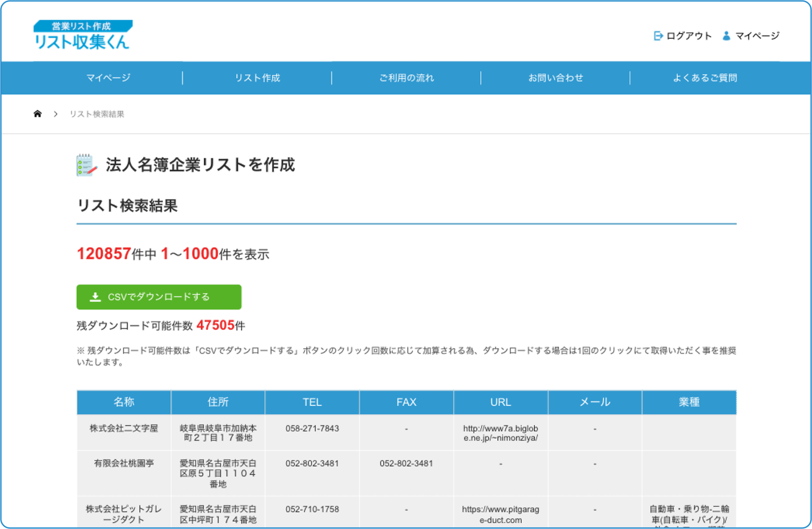Click ログアウト to log out
Viewport: 812px width, 529px height.
click(689, 35)
